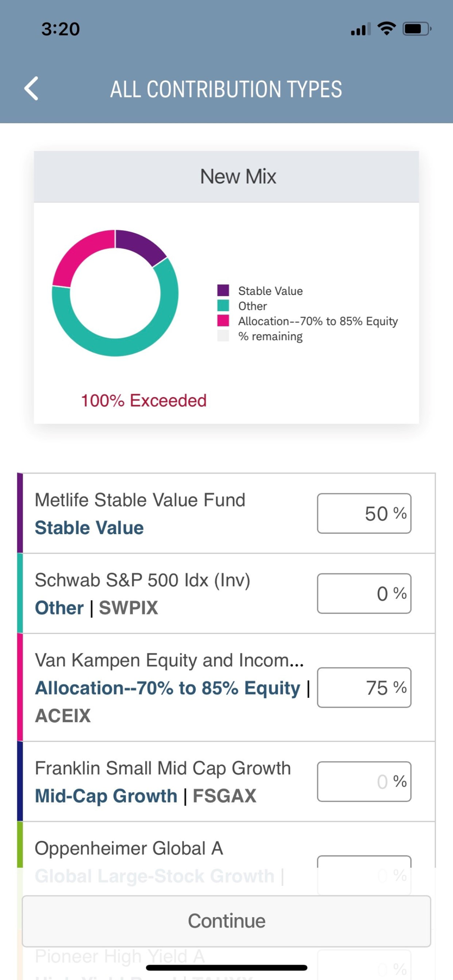Edit Schwab S&P 500 Idx percentage field
453x980 pixels.
[x=364, y=593]
